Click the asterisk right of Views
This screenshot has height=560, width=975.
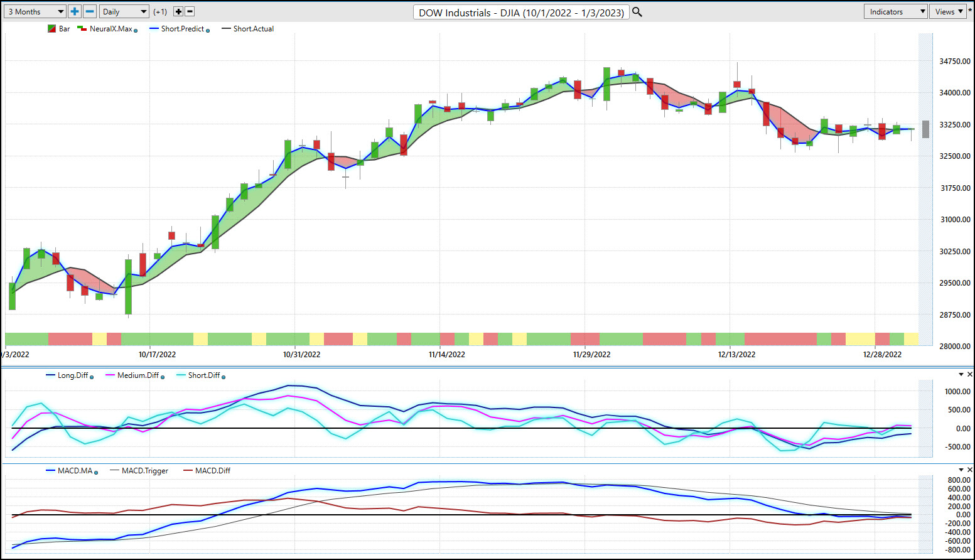coord(970,11)
